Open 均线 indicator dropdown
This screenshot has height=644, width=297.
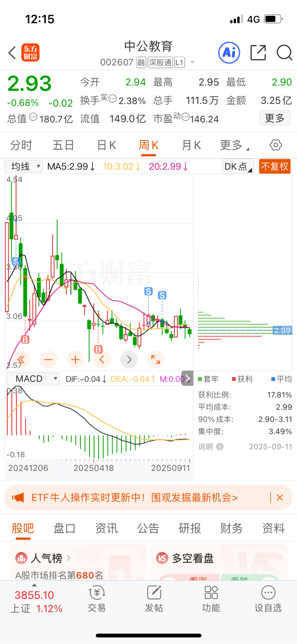[24, 167]
